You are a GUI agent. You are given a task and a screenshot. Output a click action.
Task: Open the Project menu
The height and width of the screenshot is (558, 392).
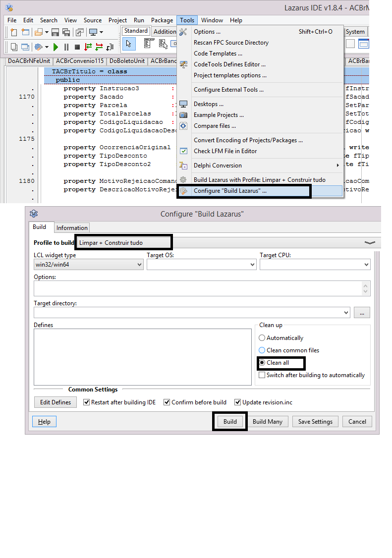coord(117,20)
